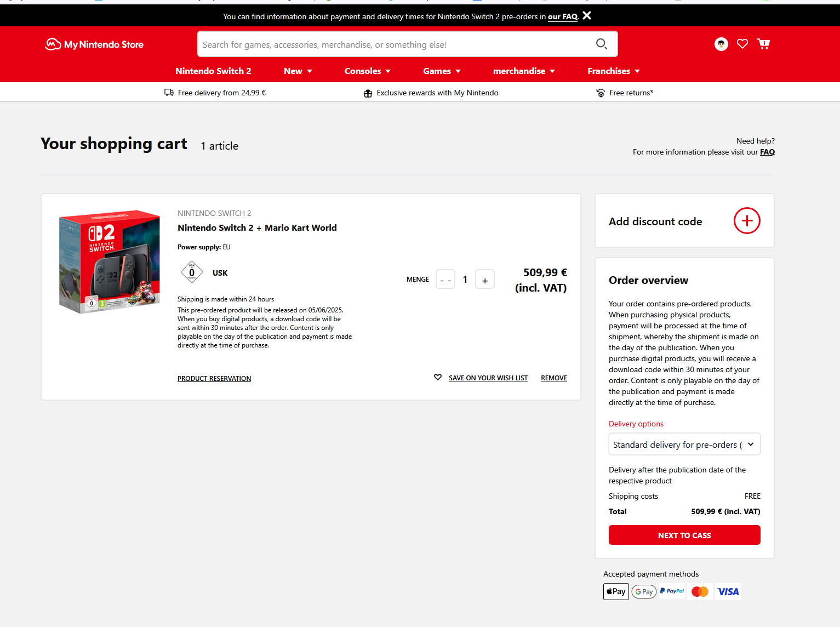The width and height of the screenshot is (840, 627).
Task: Open the Nintendo Switch 2 menu item
Action: click(x=213, y=71)
